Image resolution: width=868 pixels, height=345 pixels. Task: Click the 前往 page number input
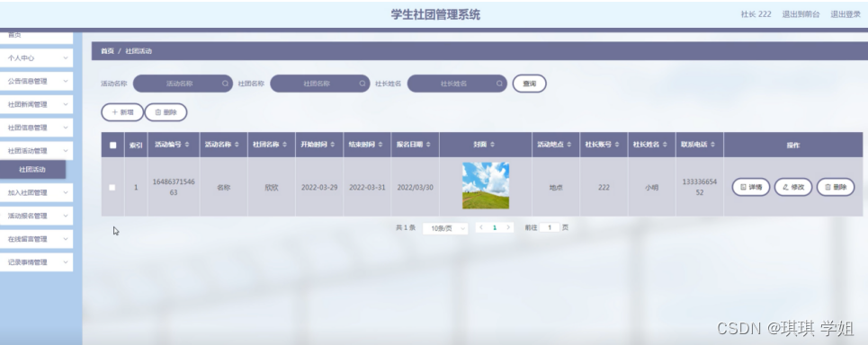pyautogui.click(x=550, y=227)
